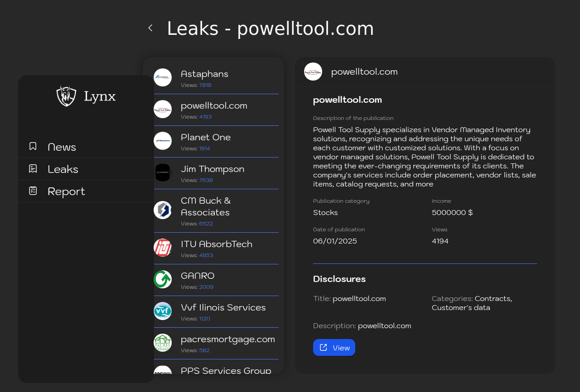Click the Powell Tool Supply description paragraph
580x392 pixels.
click(x=425, y=157)
